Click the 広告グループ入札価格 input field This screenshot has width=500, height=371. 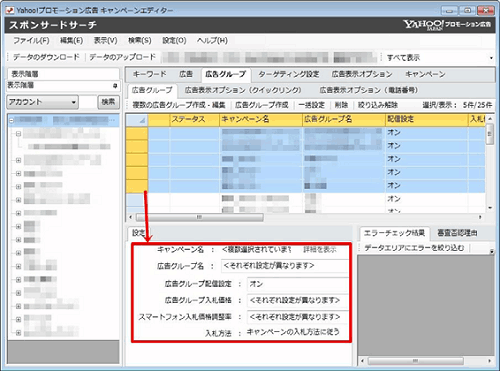tap(297, 300)
